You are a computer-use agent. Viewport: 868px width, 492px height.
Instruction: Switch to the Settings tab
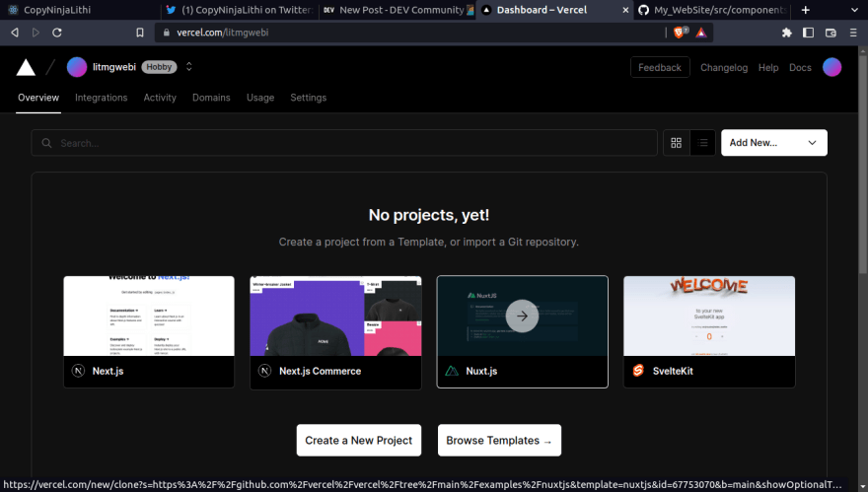coord(309,98)
